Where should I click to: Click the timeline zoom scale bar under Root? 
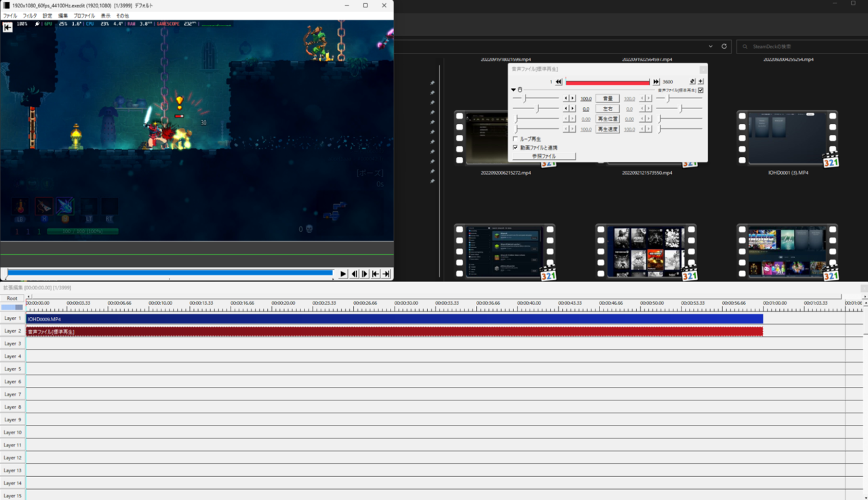coord(12,307)
